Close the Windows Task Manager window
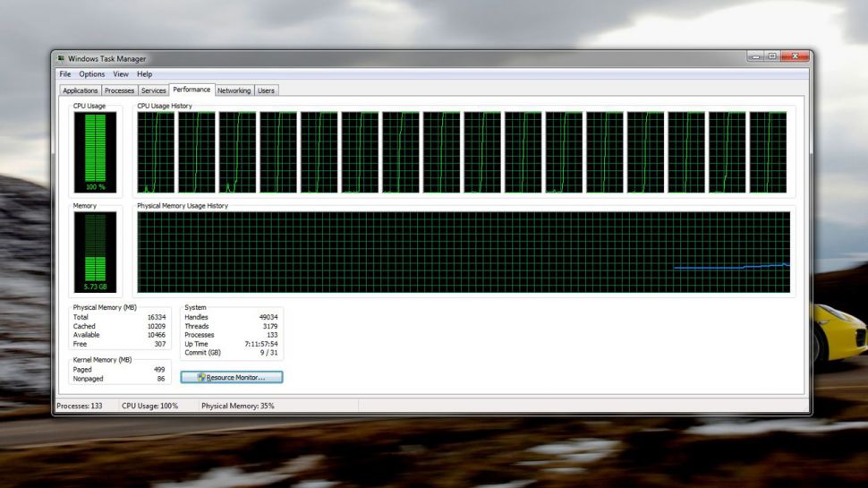Image resolution: width=868 pixels, height=488 pixels. tap(794, 56)
